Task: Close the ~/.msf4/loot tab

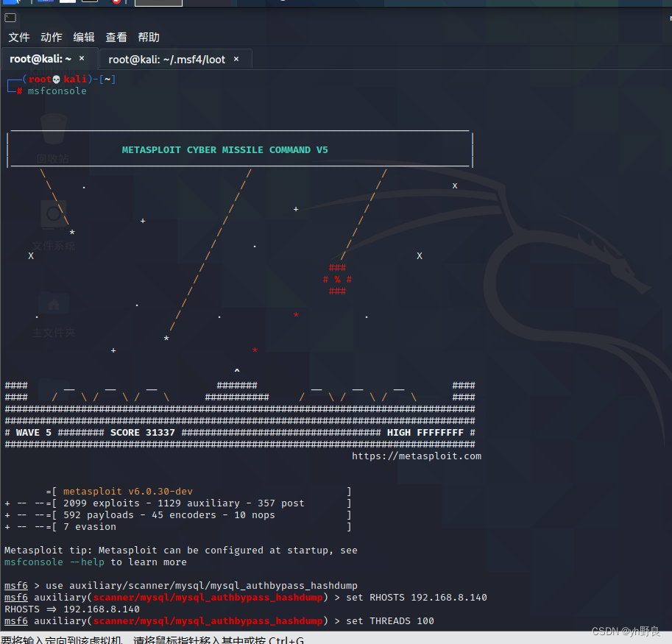Action: (x=236, y=59)
